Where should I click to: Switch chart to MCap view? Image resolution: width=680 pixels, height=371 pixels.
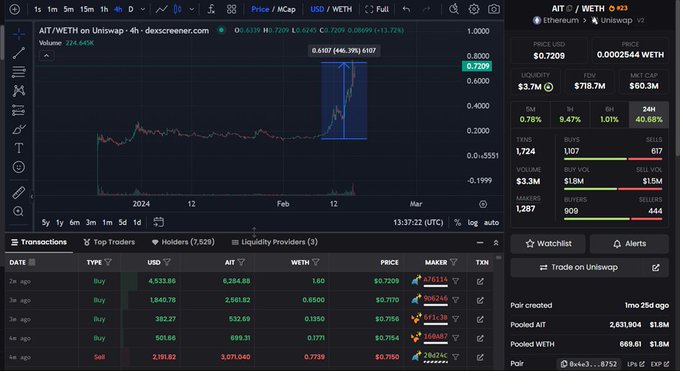click(286, 9)
